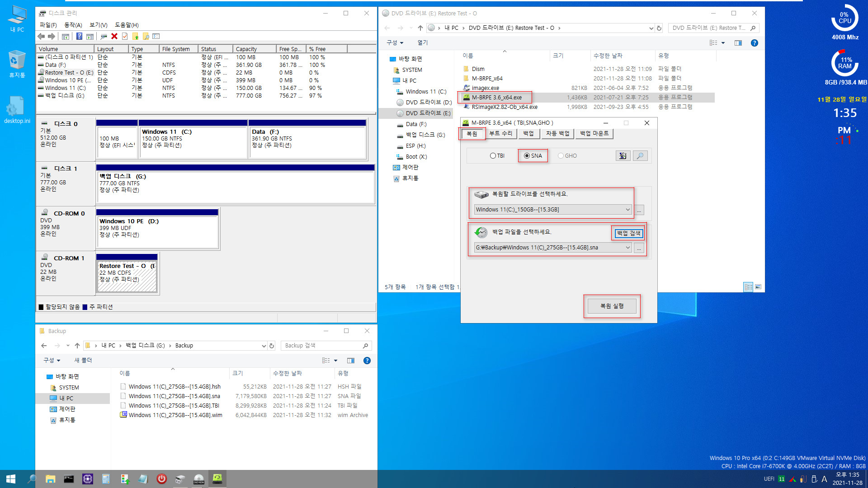Click 열기 in DVD drive window toolbar
This screenshot has height=488, width=868.
pos(423,43)
